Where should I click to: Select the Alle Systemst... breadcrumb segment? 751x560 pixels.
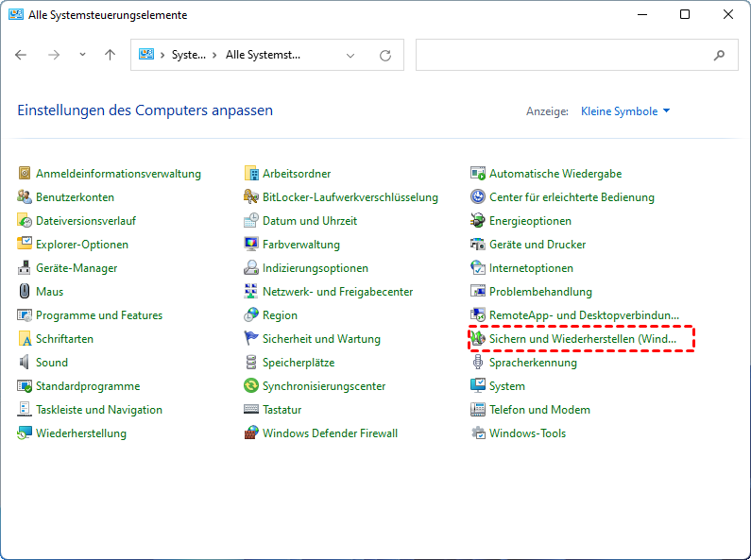(x=263, y=55)
